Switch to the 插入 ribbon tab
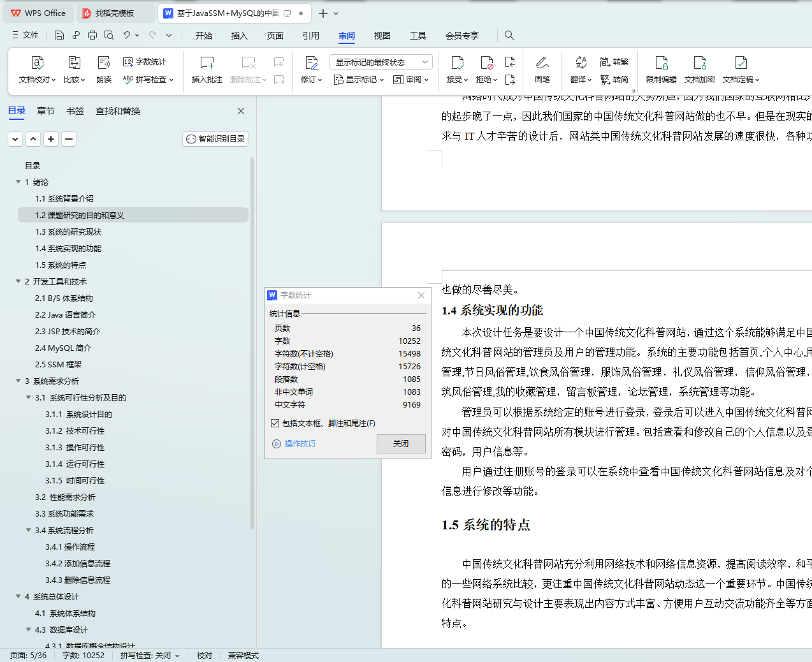This screenshot has width=812, height=662. tap(240, 36)
